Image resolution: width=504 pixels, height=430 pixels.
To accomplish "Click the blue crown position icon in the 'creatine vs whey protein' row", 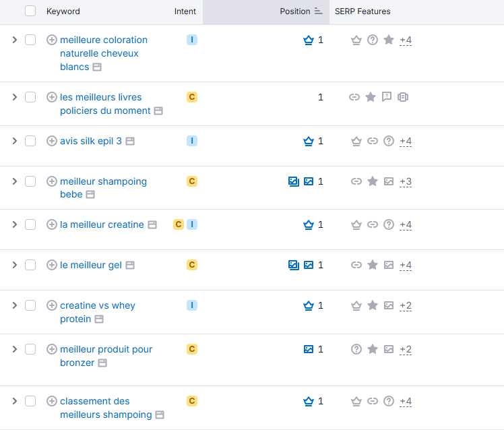I will [309, 305].
